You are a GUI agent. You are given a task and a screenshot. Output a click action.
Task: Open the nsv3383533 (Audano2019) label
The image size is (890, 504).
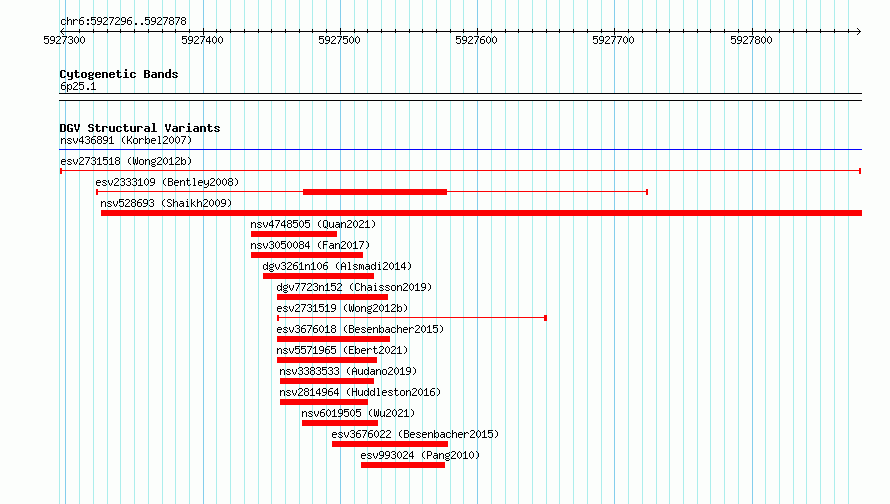348,371
